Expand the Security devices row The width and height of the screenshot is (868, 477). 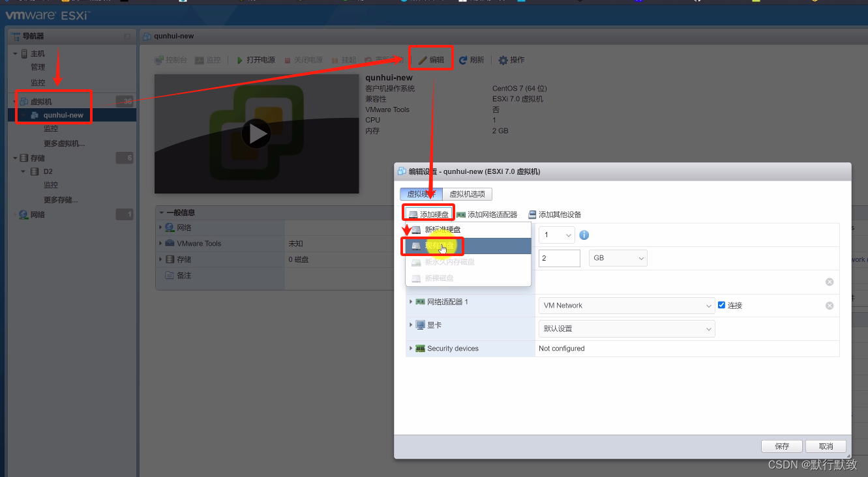click(411, 348)
